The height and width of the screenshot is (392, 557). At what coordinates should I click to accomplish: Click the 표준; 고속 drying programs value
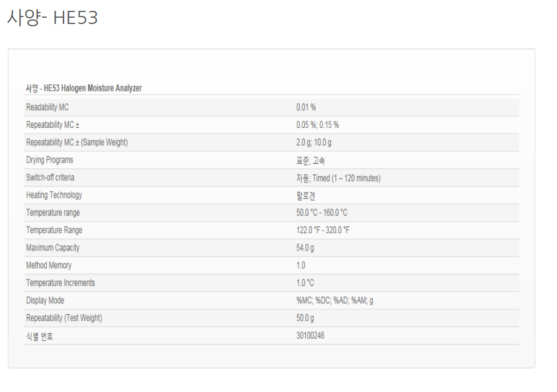click(311, 161)
